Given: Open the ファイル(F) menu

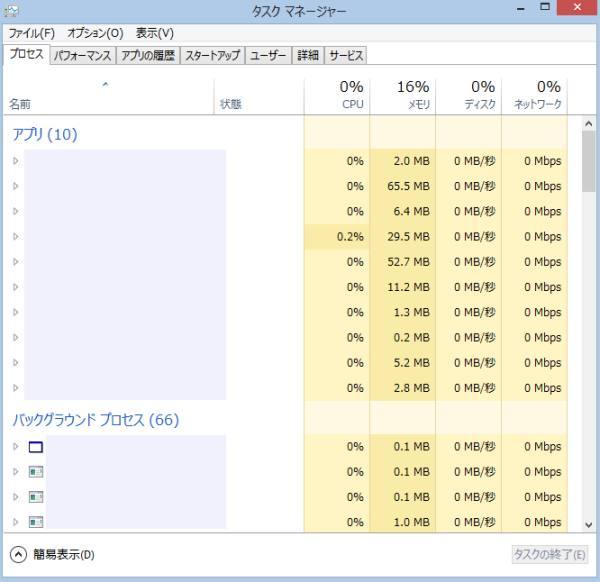Looking at the screenshot, I should (x=31, y=33).
